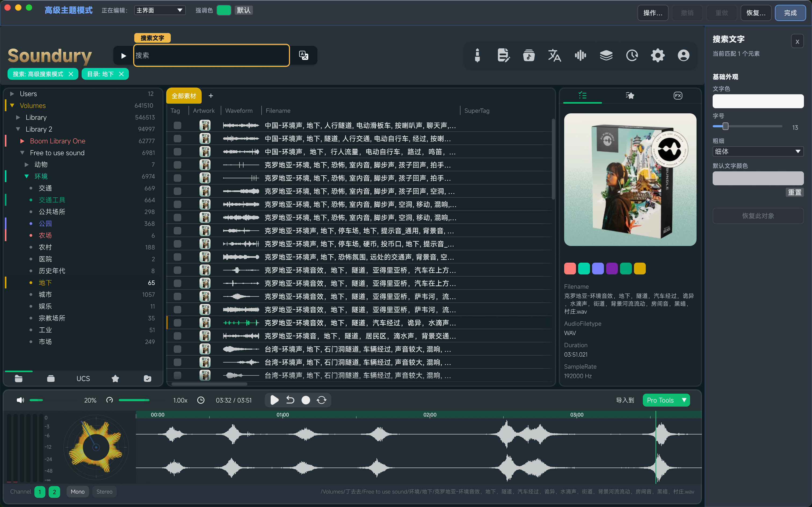The image size is (812, 507).
Task: Switch to the FX panel icon
Action: pos(677,96)
